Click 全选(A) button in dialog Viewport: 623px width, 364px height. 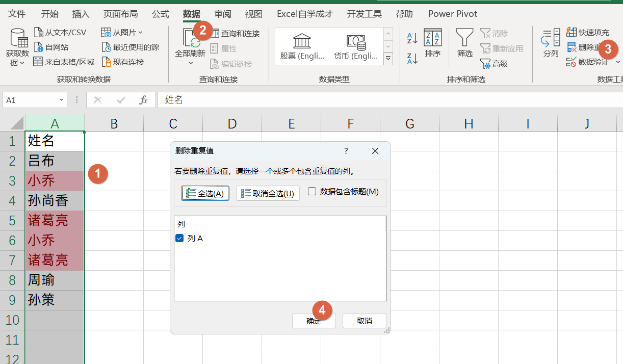point(205,193)
